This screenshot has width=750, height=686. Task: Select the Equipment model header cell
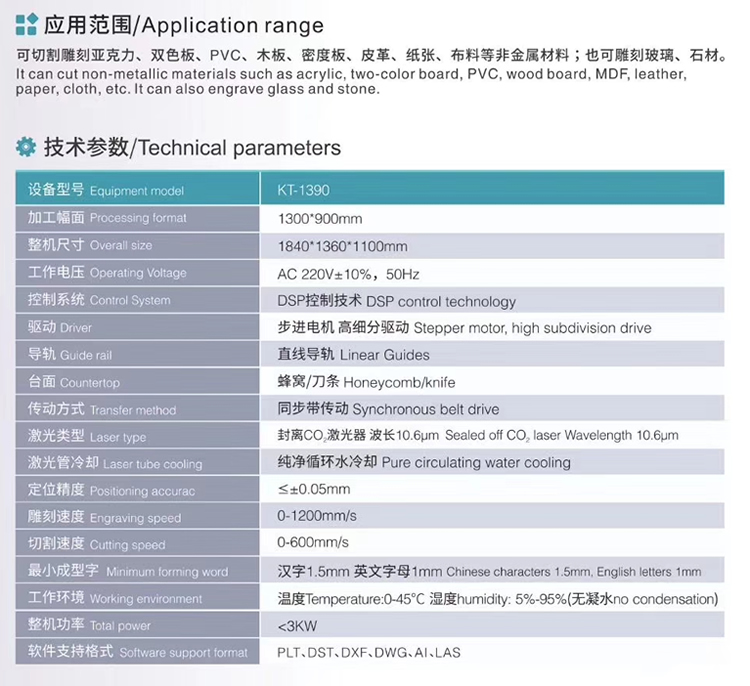coord(139,190)
